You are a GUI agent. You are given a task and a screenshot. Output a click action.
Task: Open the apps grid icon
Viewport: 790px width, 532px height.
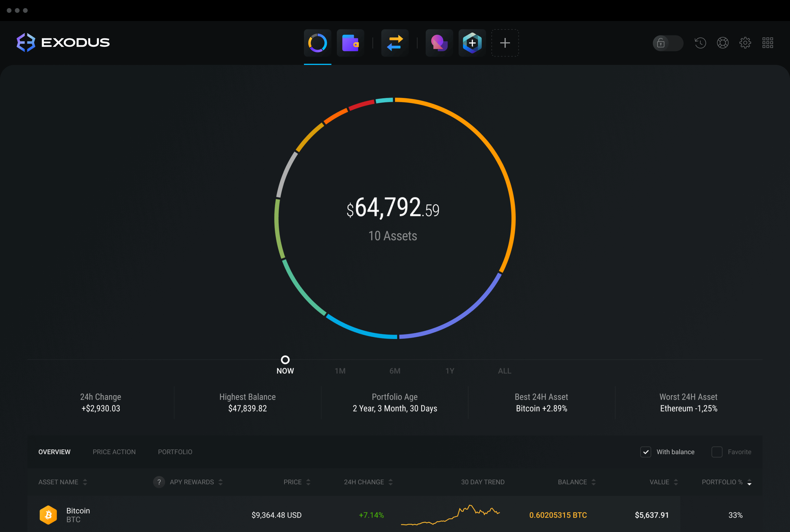click(768, 43)
